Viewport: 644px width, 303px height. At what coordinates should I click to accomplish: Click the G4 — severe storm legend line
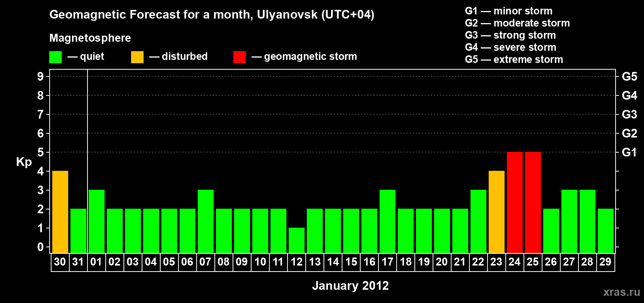pyautogui.click(x=510, y=47)
